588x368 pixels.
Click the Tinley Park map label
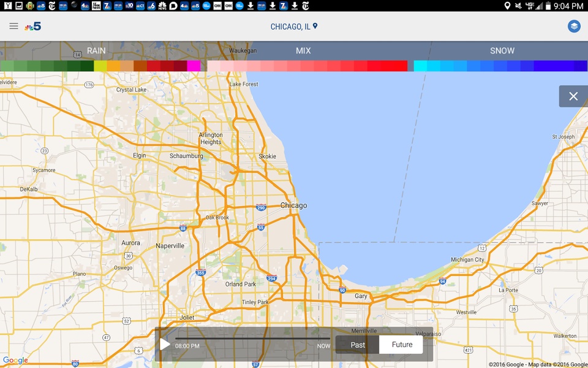pos(255,302)
